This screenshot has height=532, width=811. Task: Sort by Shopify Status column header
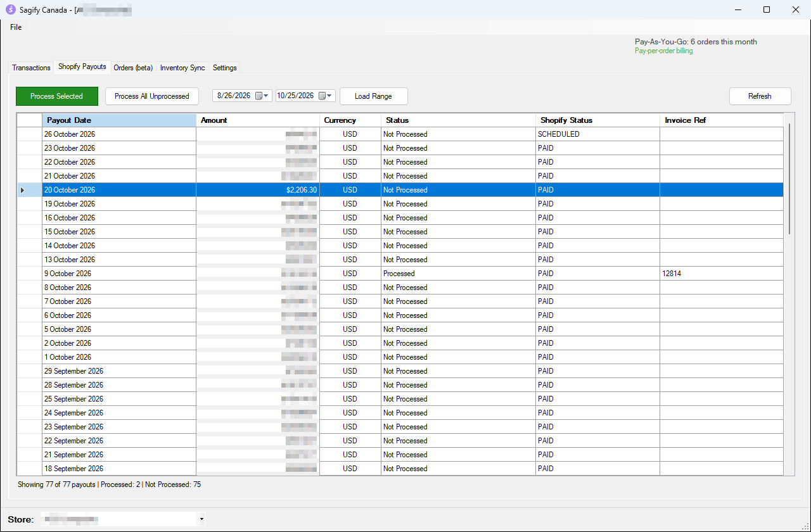click(597, 120)
